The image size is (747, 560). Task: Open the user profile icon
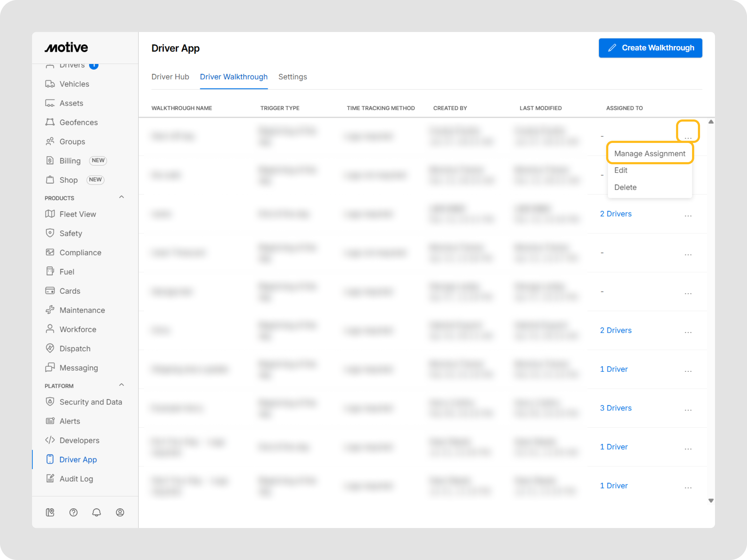point(120,513)
